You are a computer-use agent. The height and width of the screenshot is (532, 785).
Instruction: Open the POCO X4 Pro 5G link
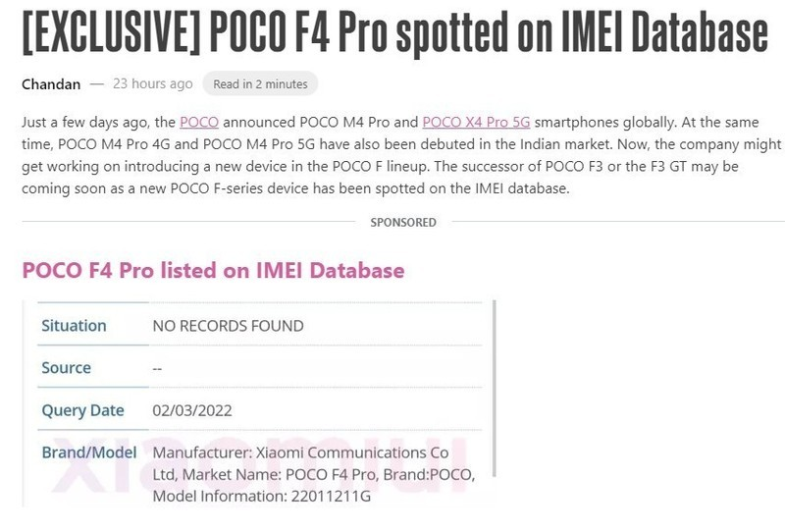point(475,123)
